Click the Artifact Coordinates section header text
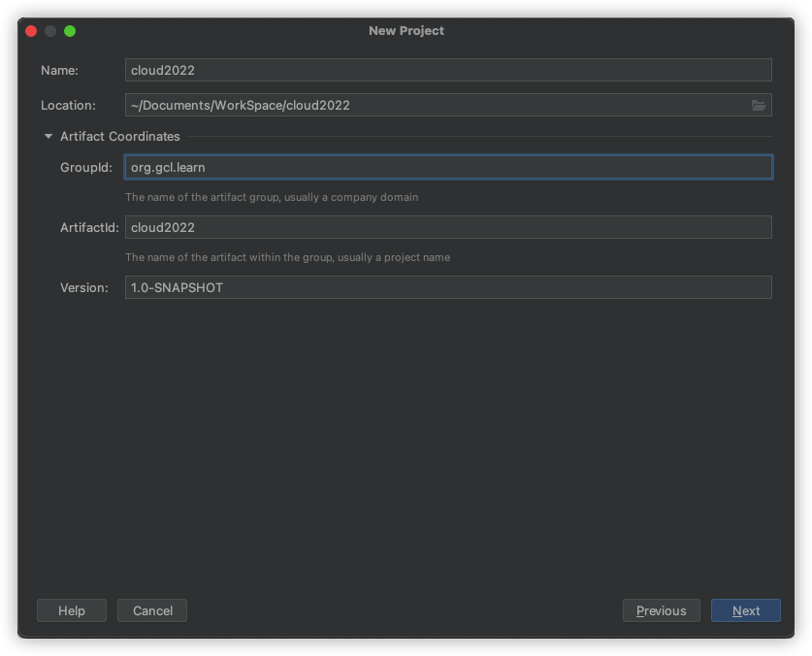 point(120,136)
